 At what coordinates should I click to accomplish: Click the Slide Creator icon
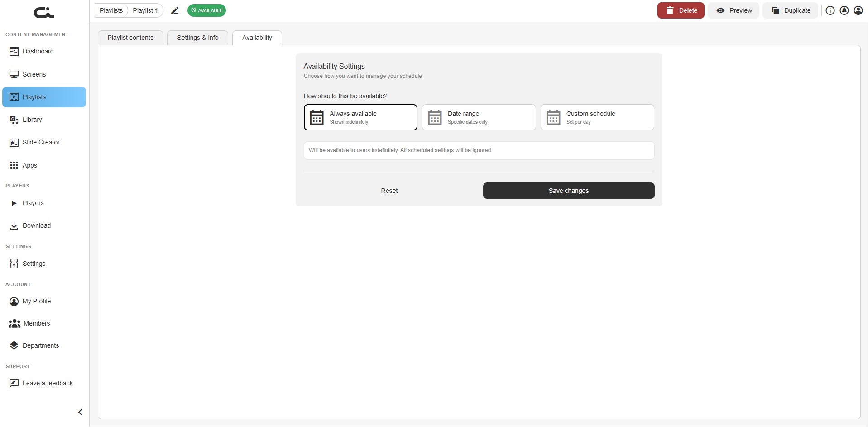14,142
